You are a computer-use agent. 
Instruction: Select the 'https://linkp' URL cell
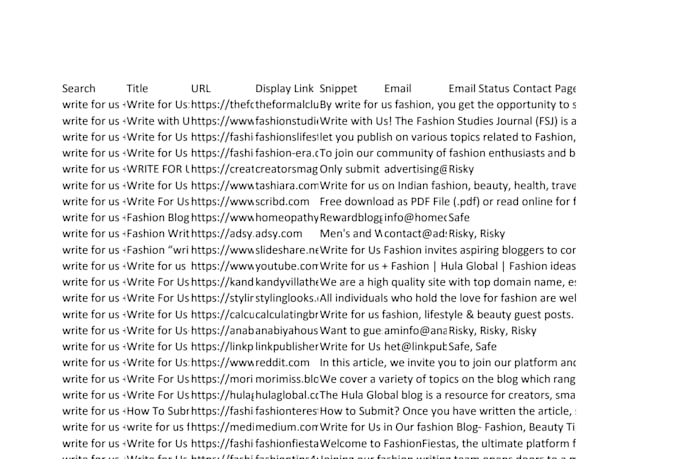pos(222,347)
